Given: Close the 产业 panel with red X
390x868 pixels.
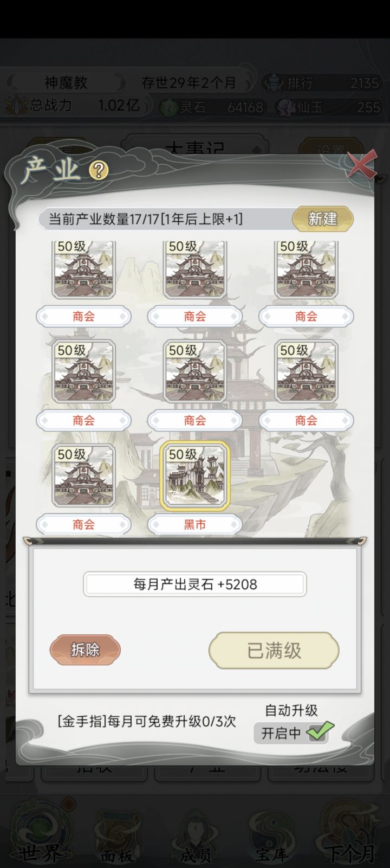Looking at the screenshot, I should [362, 165].
